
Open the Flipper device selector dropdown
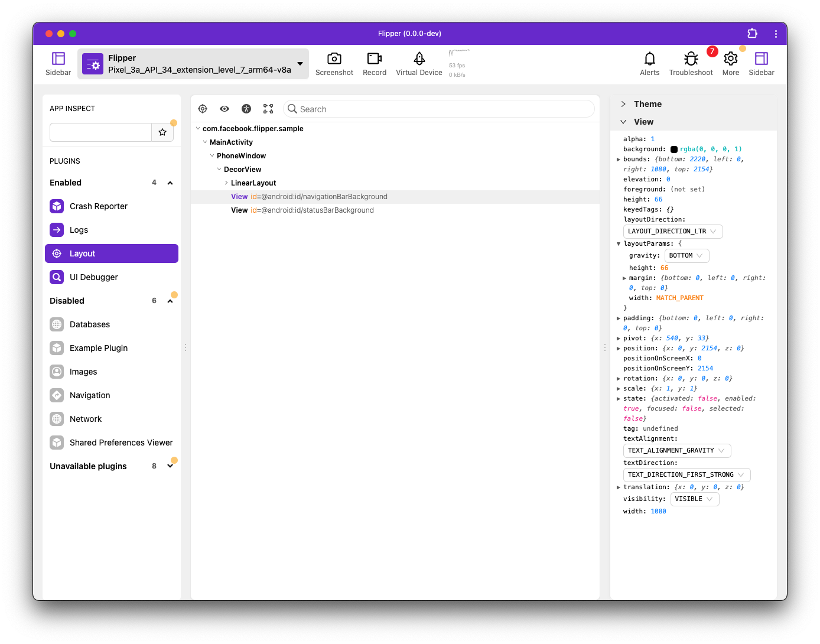point(193,64)
